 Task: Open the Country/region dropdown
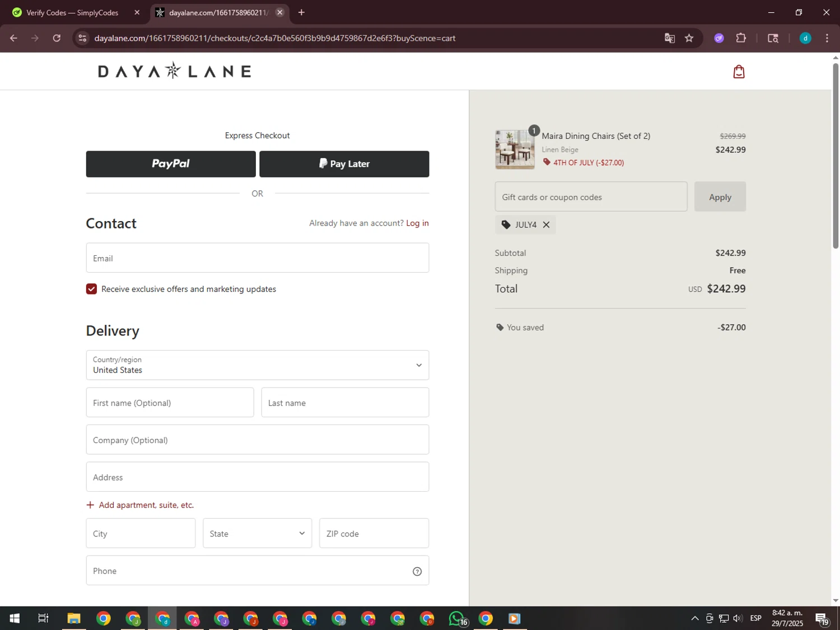click(258, 365)
